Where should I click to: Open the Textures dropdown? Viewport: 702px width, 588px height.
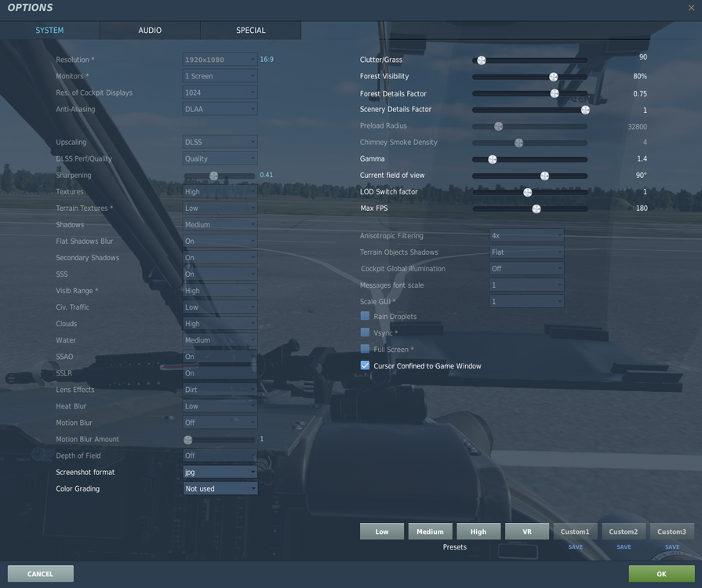point(220,191)
